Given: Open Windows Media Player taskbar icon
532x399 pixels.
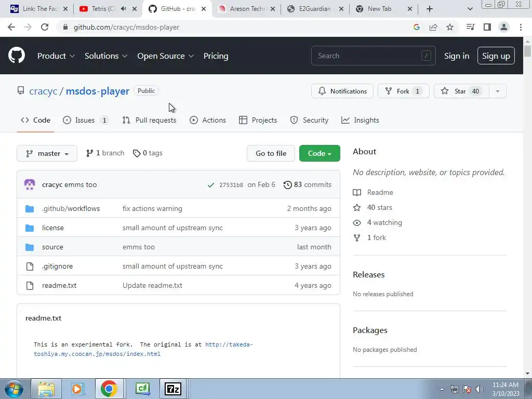Looking at the screenshot, I should coord(77,389).
